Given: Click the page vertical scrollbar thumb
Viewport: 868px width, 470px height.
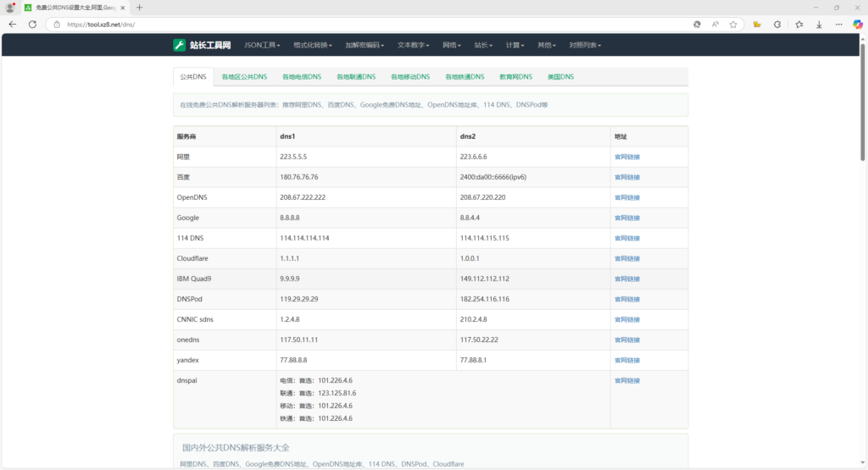Looking at the screenshot, I should pyautogui.click(x=862, y=102).
